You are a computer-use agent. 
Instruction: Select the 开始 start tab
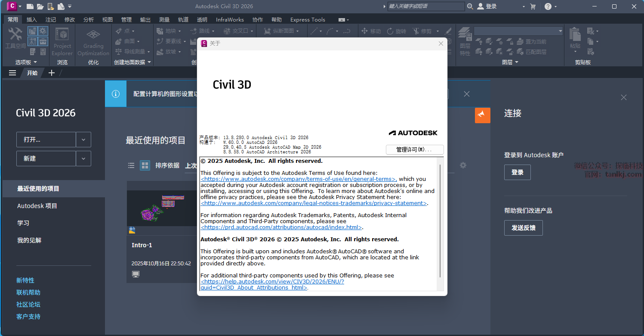32,73
